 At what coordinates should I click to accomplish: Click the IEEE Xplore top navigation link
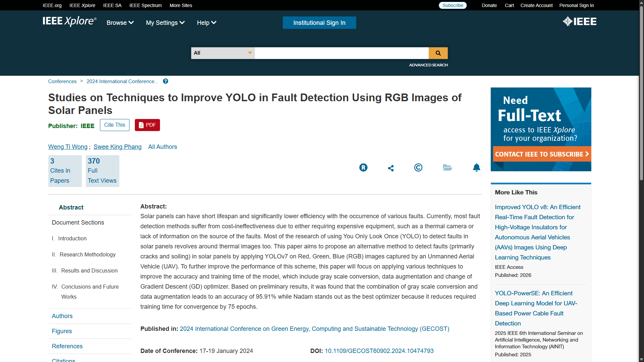pos(82,5)
